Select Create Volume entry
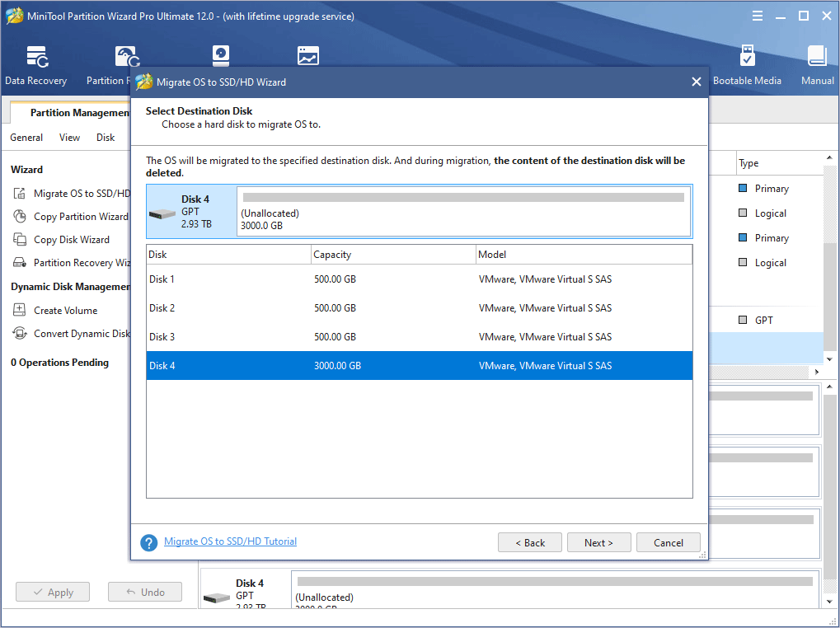Screen dimensions: 840x628 [x=65, y=310]
